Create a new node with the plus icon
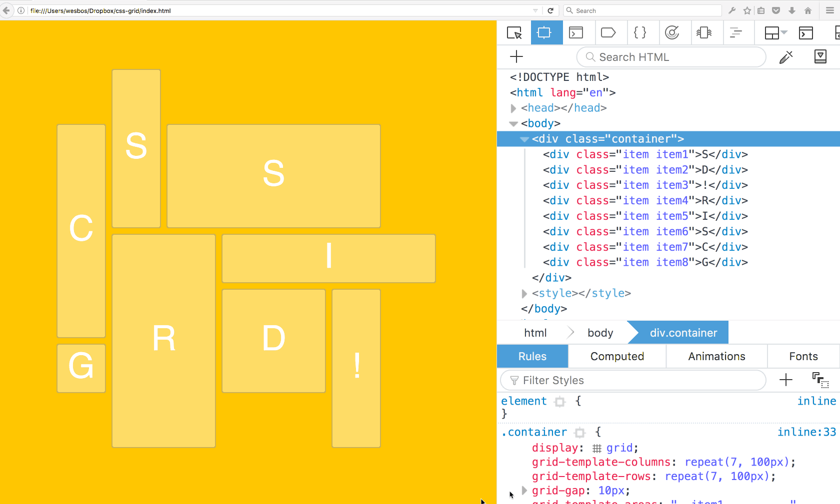This screenshot has width=840, height=504. click(x=516, y=56)
